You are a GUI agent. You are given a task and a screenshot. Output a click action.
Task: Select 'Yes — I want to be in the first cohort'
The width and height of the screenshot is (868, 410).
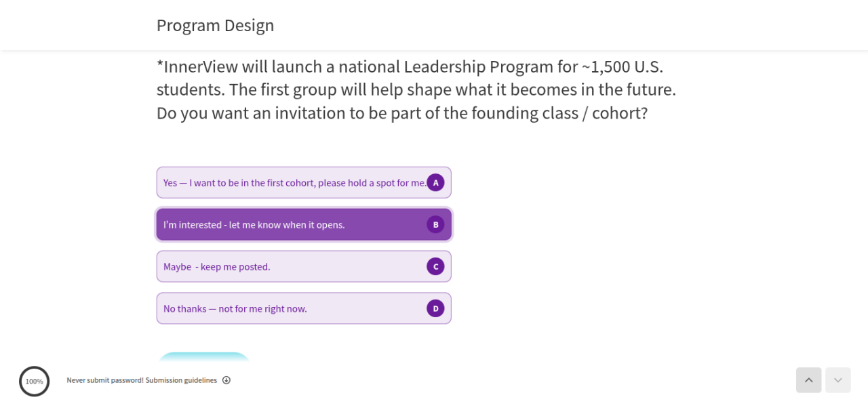[294, 183]
